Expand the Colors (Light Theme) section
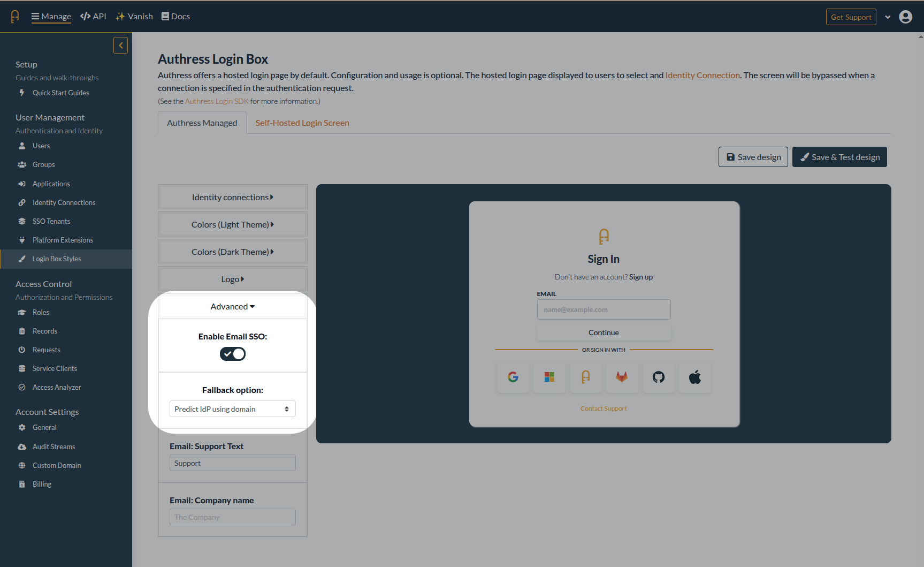Screen dimensions: 924x567 click(x=232, y=224)
